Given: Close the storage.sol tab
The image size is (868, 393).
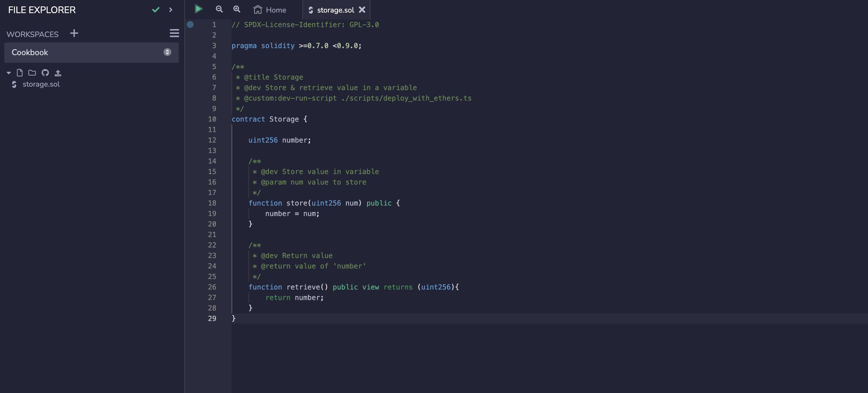Looking at the screenshot, I should tap(362, 10).
